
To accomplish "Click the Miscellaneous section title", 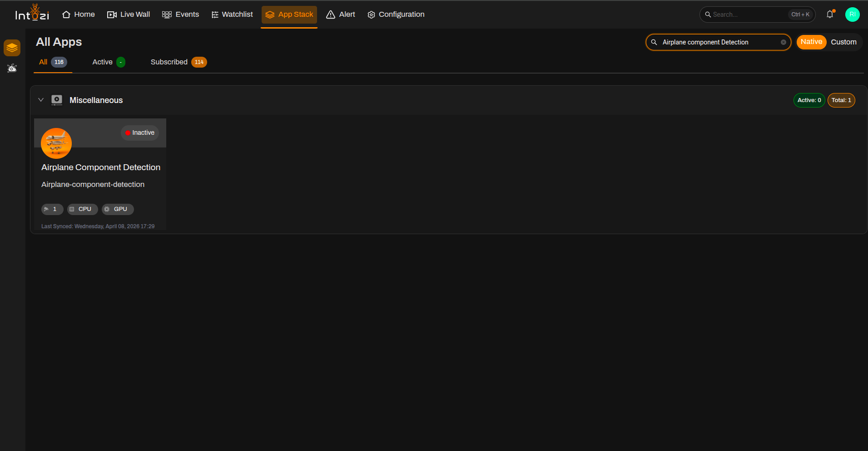I will (x=96, y=100).
